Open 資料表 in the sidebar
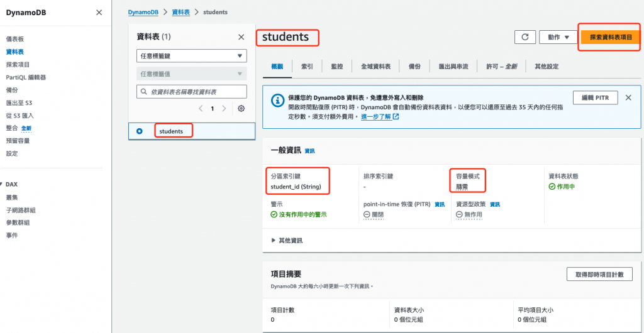The height and width of the screenshot is (333, 644). pyautogui.click(x=15, y=52)
